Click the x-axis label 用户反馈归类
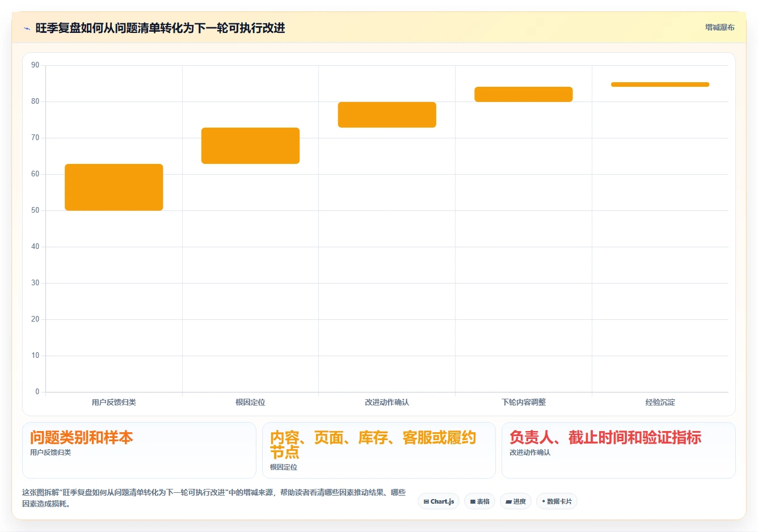The width and height of the screenshot is (758, 532). pyautogui.click(x=114, y=402)
